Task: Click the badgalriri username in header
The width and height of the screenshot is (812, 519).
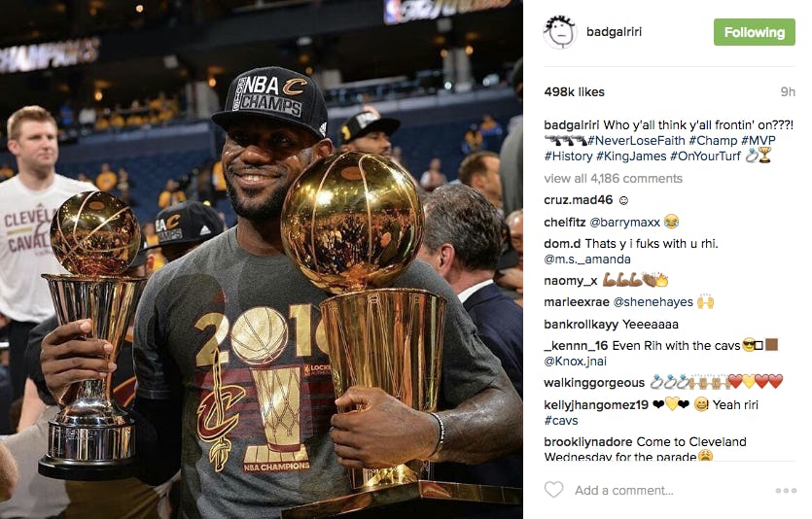Action: 614,31
